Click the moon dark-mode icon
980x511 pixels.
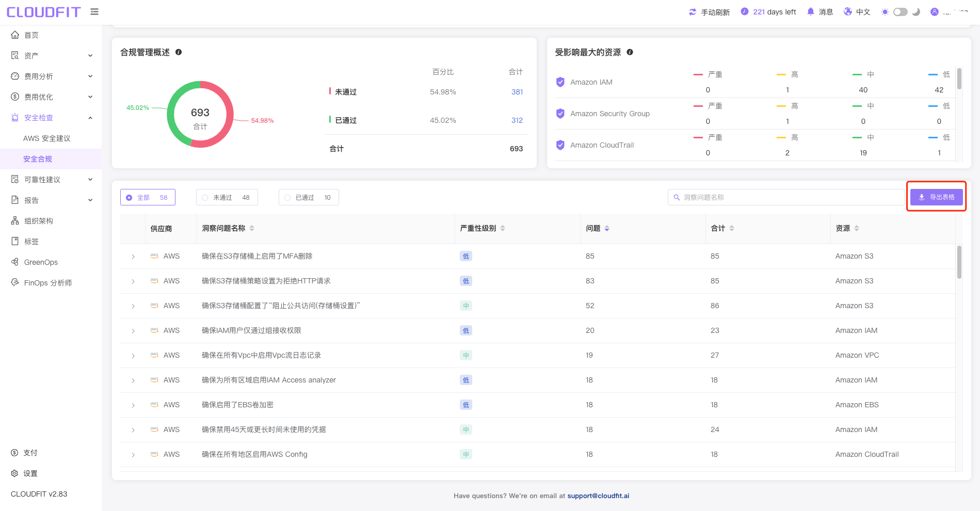[x=916, y=12]
